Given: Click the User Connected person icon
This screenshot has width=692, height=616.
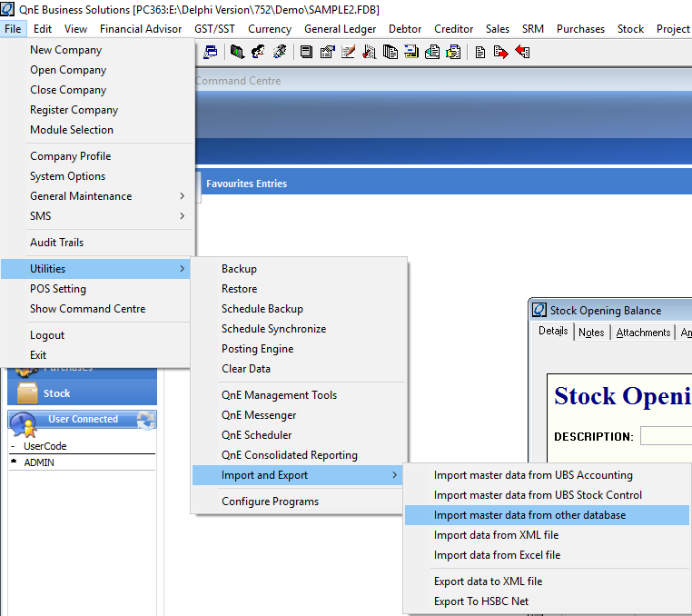Looking at the screenshot, I should coord(24,423).
